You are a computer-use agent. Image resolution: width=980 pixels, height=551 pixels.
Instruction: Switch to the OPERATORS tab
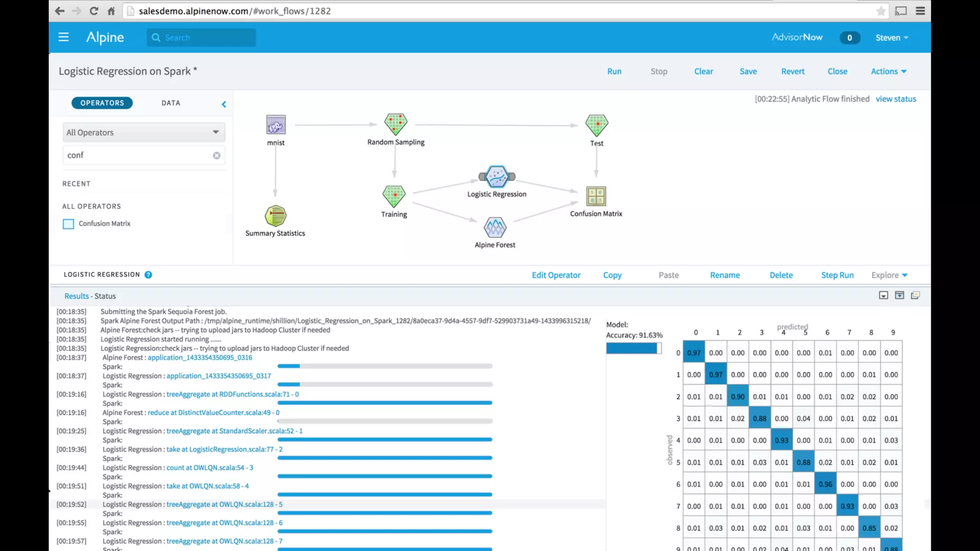pos(102,103)
